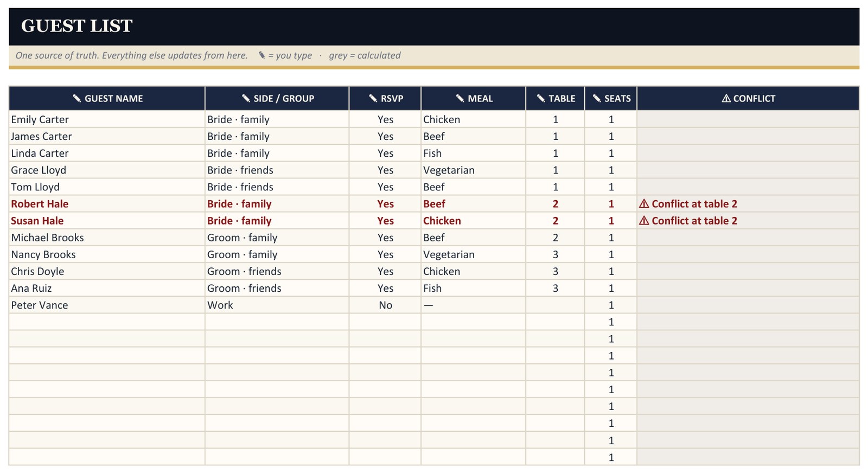Select the Grace Lloyd name cell
Screen dimensions: 868x474
click(107, 170)
